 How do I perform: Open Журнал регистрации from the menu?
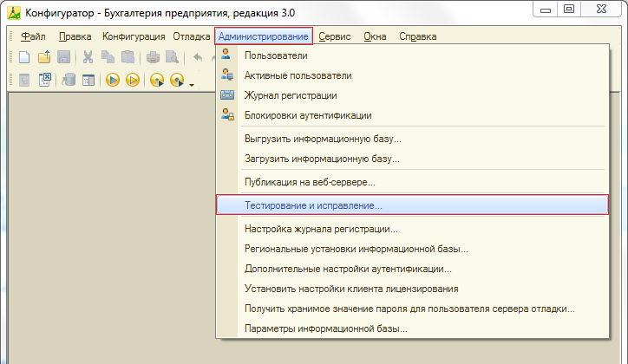click(x=413, y=95)
